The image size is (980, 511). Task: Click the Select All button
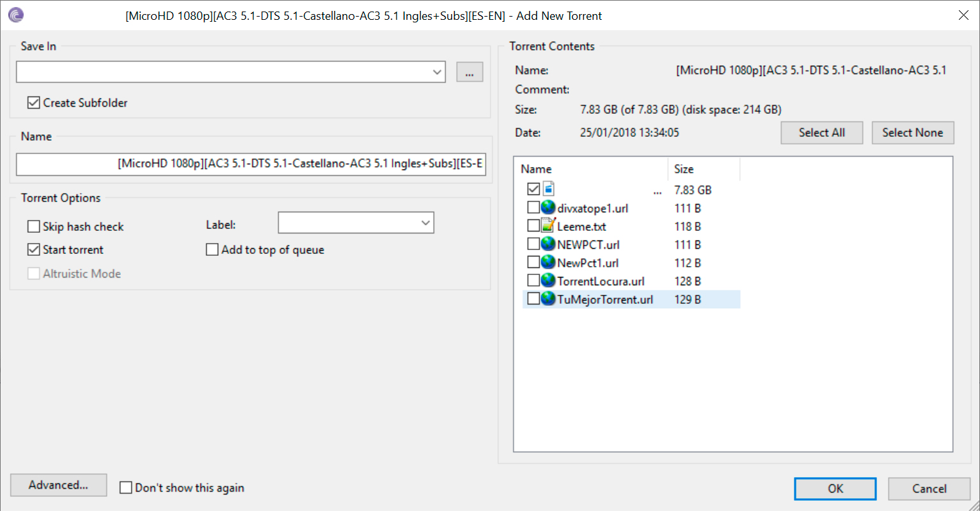(x=822, y=132)
